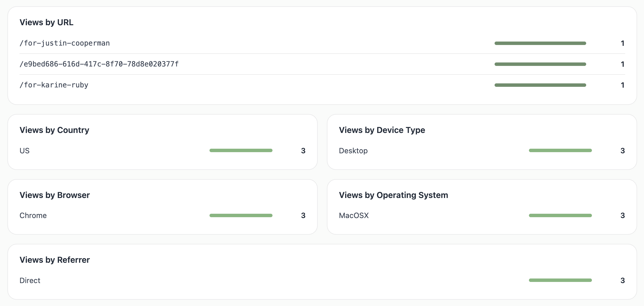Click the /for-justin-cooperman URL row

[x=322, y=43]
